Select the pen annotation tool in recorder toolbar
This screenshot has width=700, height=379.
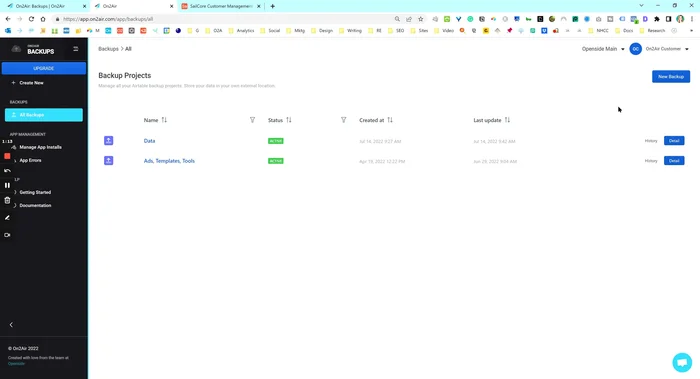[7, 218]
